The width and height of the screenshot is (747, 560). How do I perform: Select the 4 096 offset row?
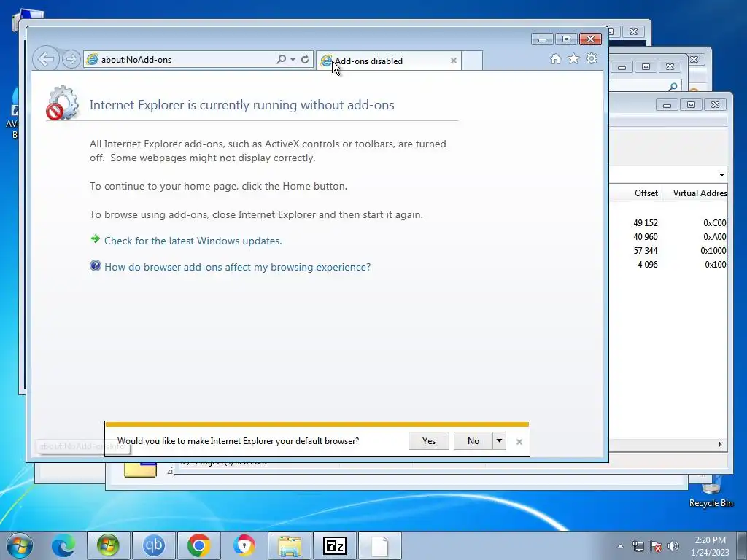pyautogui.click(x=669, y=264)
